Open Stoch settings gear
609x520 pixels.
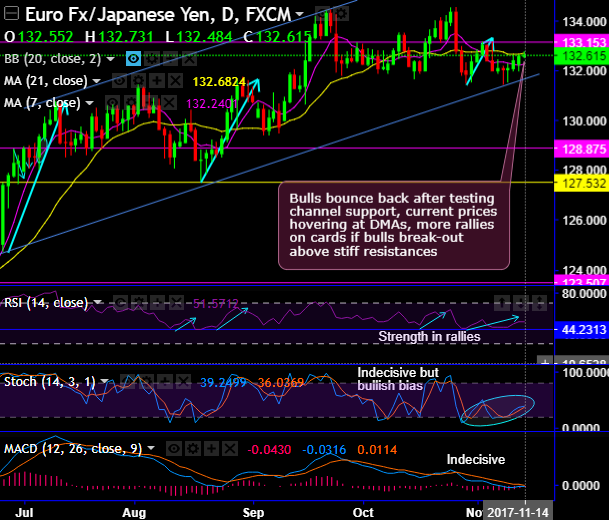146,382
